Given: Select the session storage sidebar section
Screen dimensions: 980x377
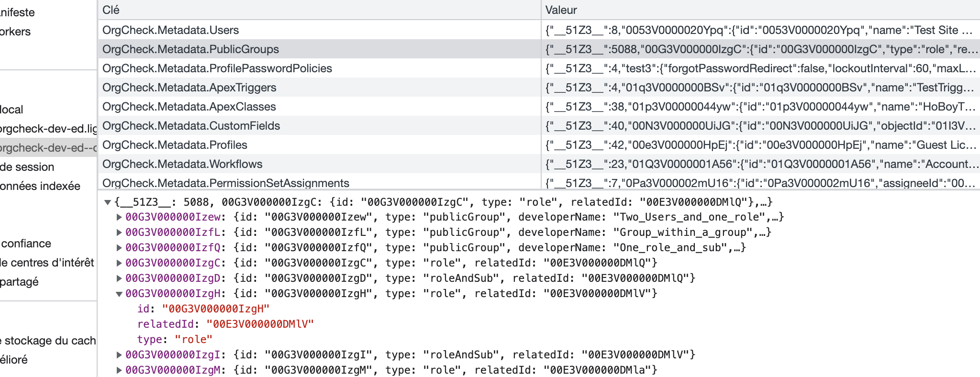Looking at the screenshot, I should [x=29, y=166].
